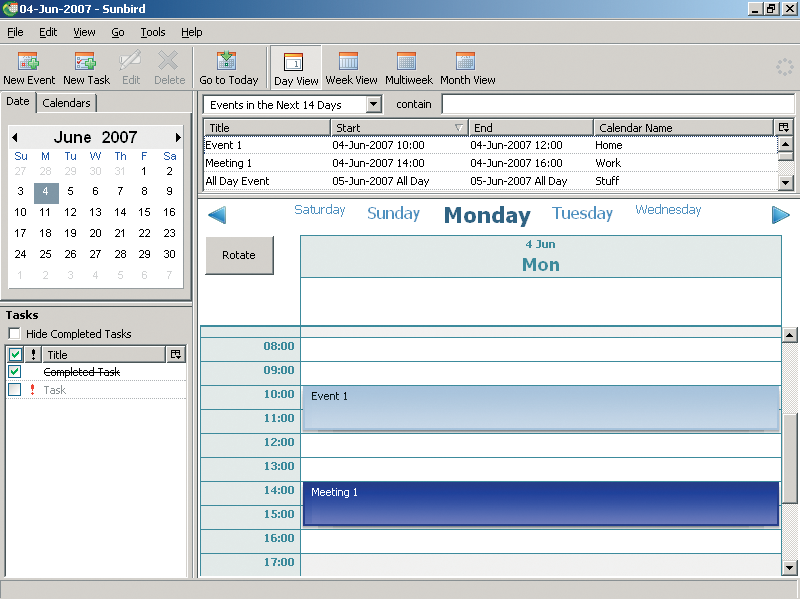Click the event search text field
Viewport: 800px width, 600px height.
point(617,104)
